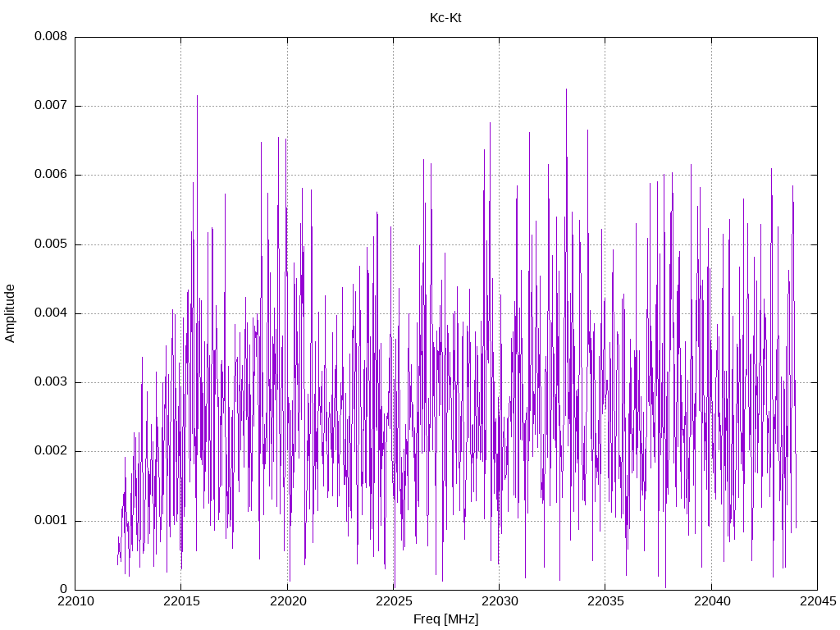Screen dimensions: 840x630
Task: Click the y-axis tick value 0.006
Action: coord(51,175)
